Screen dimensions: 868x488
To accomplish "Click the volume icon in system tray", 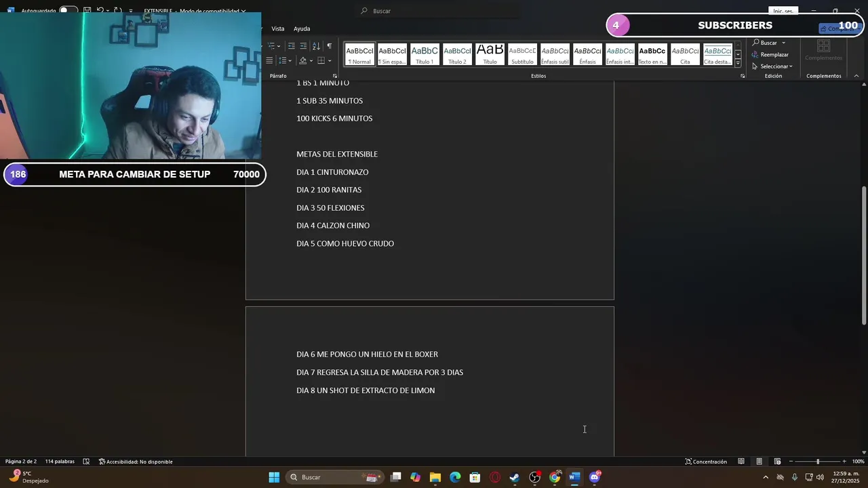I will (x=820, y=477).
